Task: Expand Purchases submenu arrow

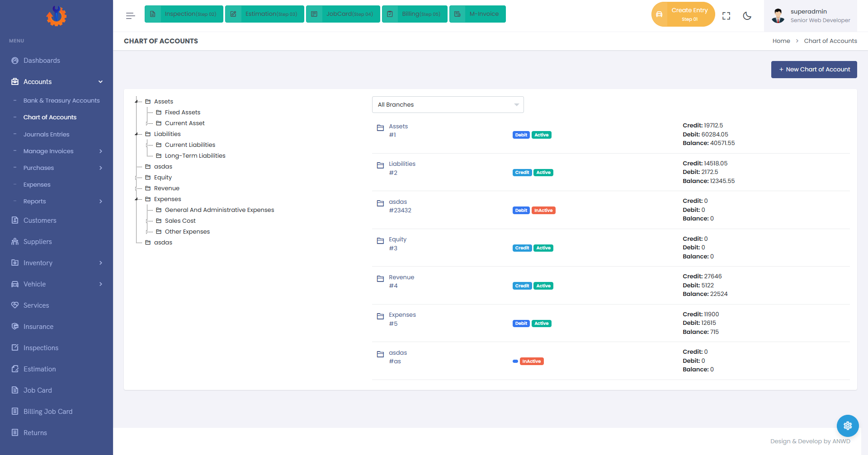Action: 100,168
